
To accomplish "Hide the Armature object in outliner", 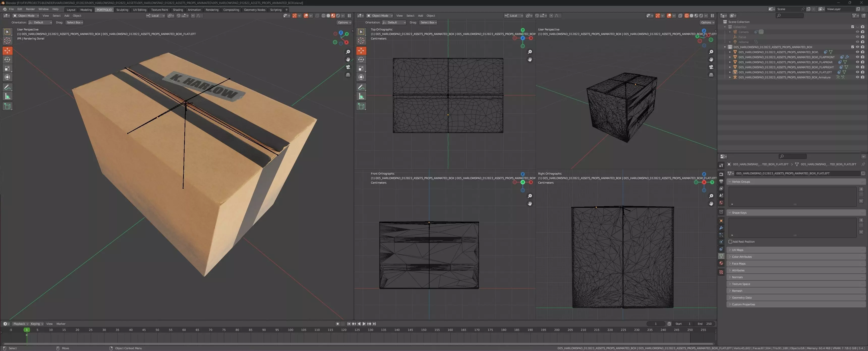I will click(857, 77).
